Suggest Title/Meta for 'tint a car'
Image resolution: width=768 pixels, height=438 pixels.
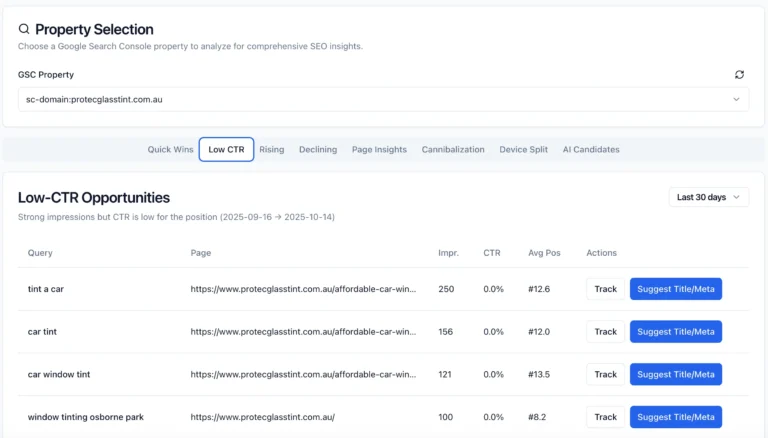[675, 289]
